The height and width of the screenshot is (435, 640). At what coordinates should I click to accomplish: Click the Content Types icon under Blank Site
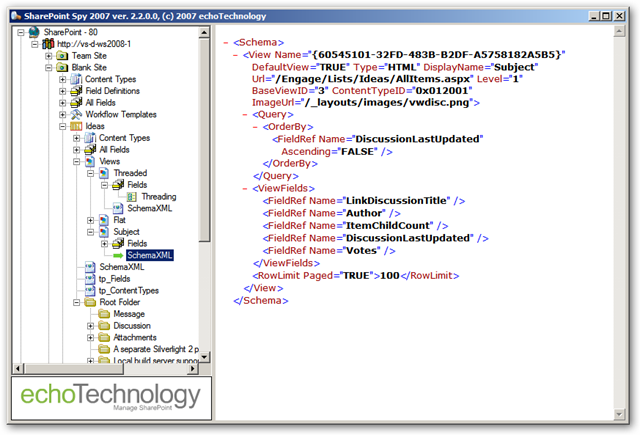pyautogui.click(x=76, y=79)
